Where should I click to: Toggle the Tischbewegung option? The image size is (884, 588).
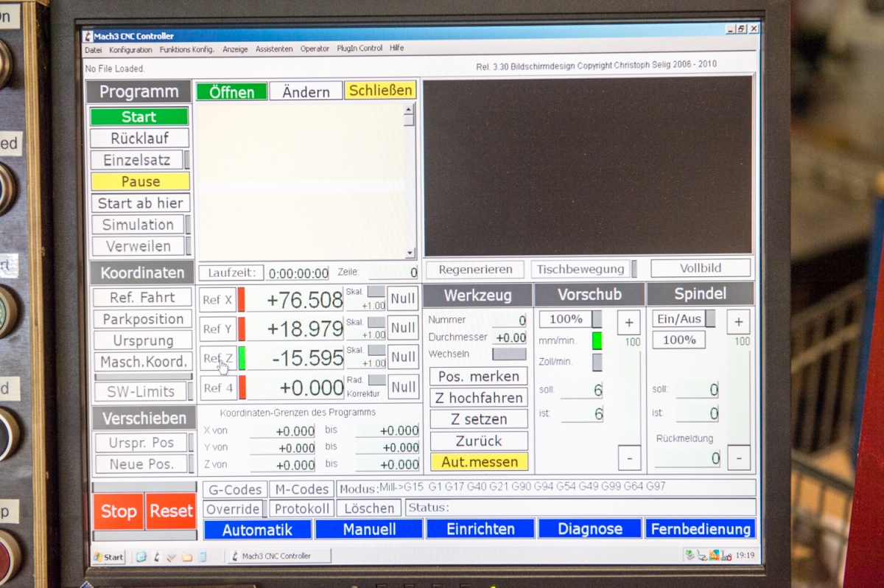point(580,269)
